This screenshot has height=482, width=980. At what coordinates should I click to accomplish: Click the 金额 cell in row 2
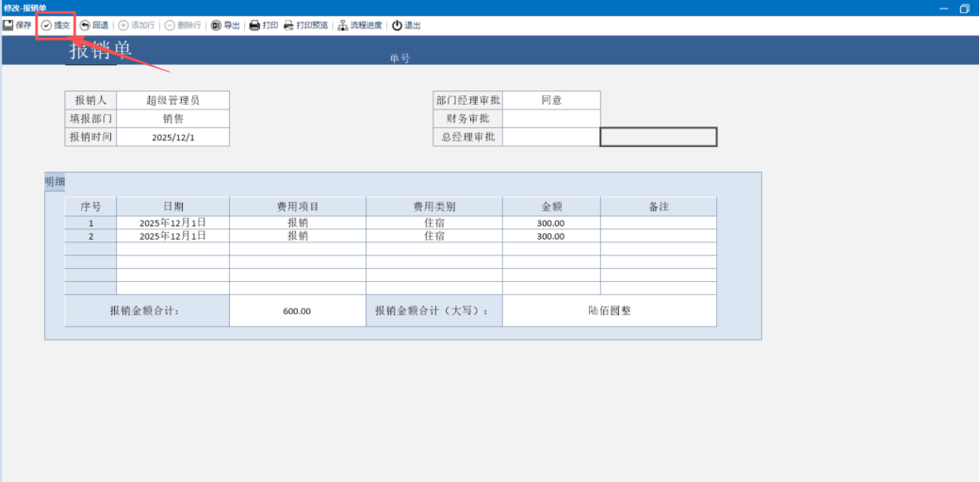point(550,237)
